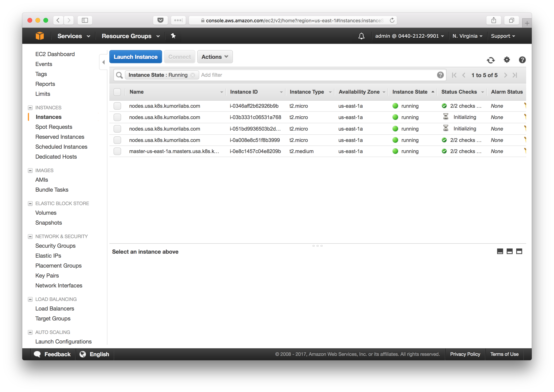This screenshot has height=392, width=554.
Task: Click the Feedback speech bubble icon
Action: point(37,354)
